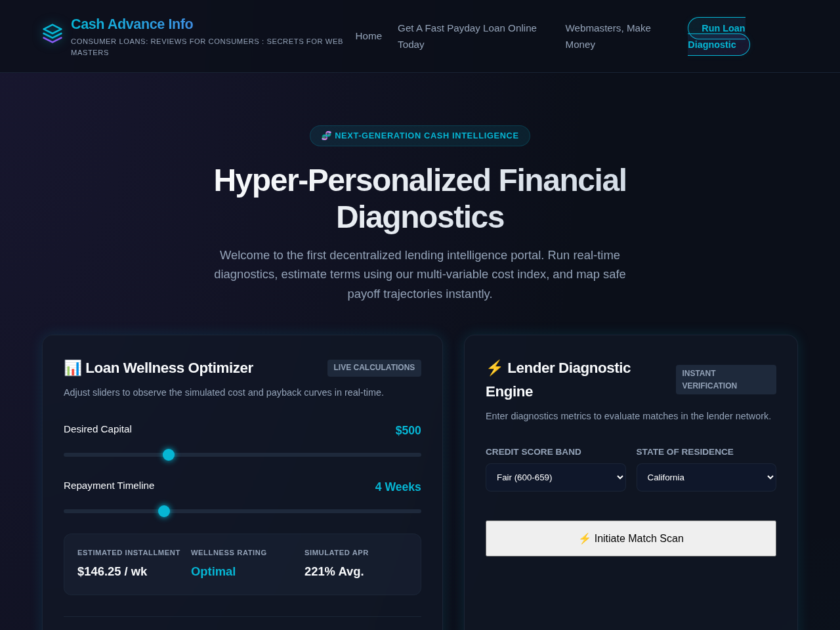This screenshot has height=630, width=840.
Task: Click the Live Calculations badge
Action: (374, 367)
